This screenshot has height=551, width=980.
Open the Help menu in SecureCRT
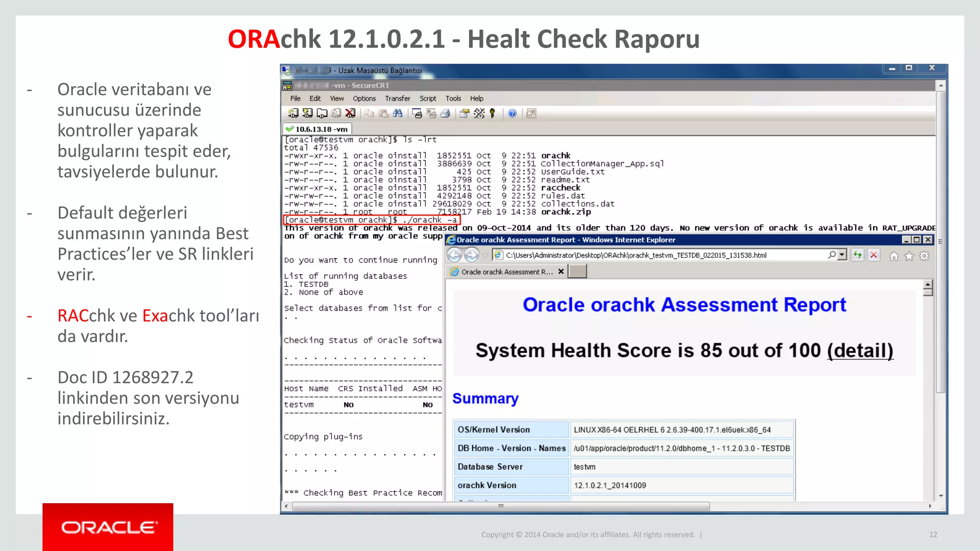click(x=477, y=99)
